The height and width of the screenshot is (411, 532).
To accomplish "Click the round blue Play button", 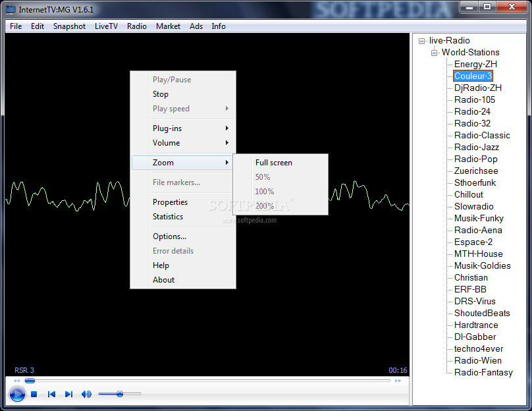I will coord(17,395).
